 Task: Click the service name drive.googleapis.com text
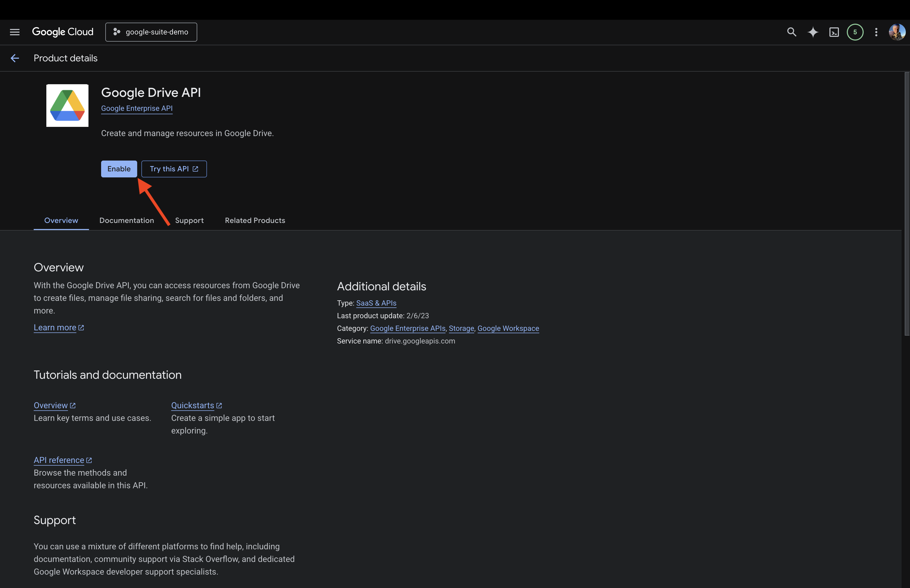click(x=420, y=341)
